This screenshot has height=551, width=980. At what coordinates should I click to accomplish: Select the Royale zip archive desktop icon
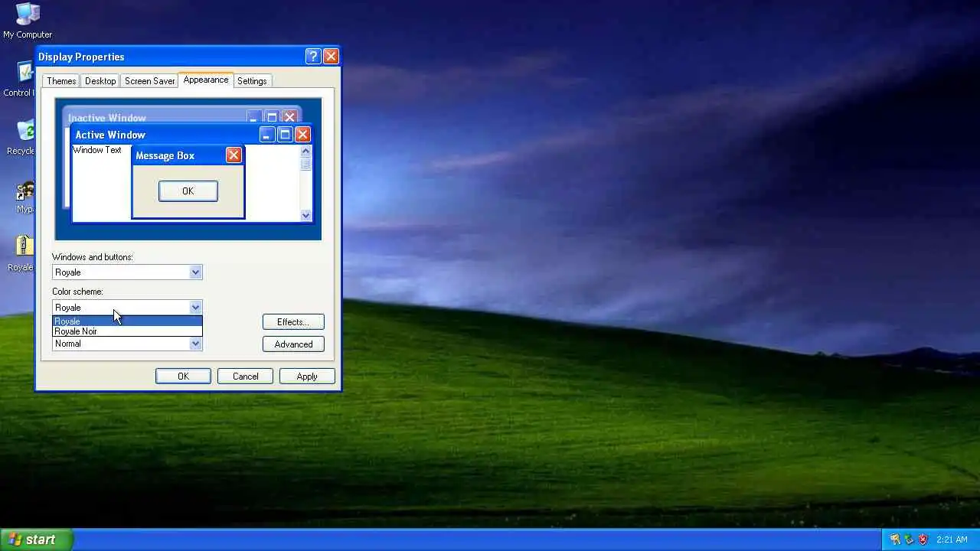21,253
